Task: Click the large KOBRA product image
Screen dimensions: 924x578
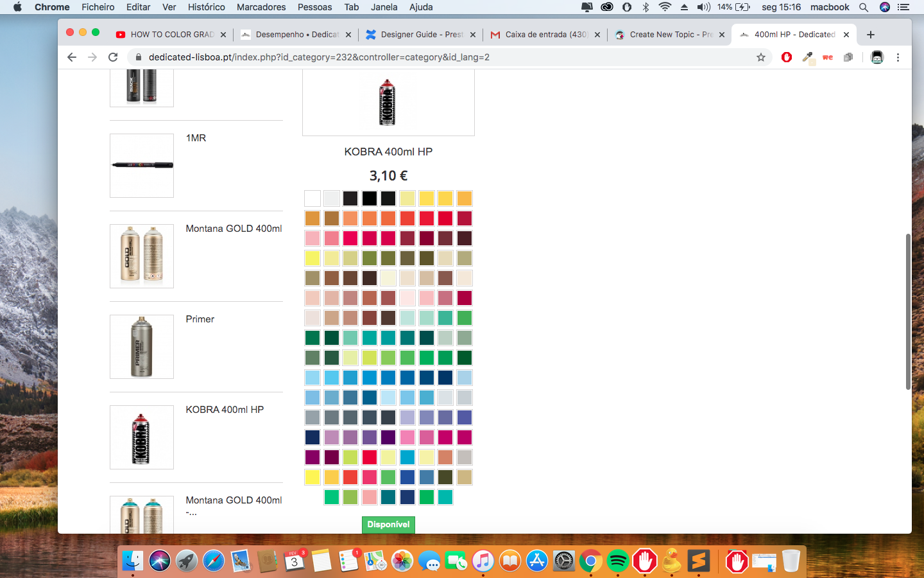Action: (388, 103)
